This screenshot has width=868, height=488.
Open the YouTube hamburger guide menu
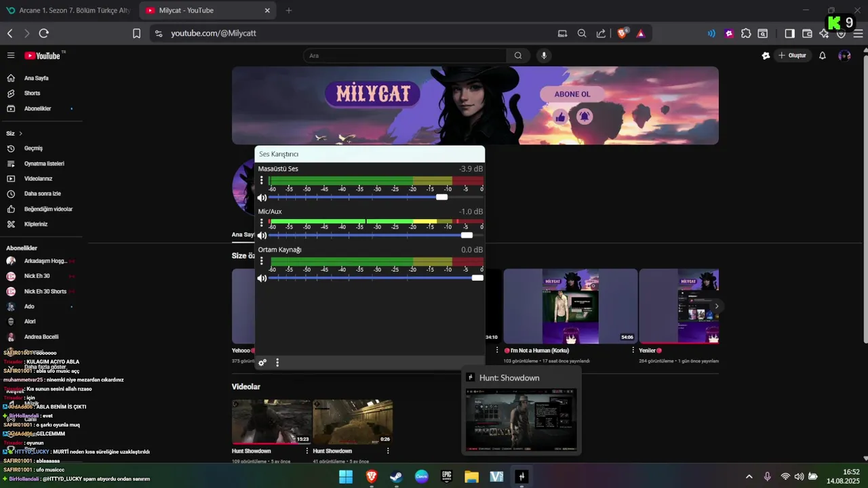pos(11,56)
